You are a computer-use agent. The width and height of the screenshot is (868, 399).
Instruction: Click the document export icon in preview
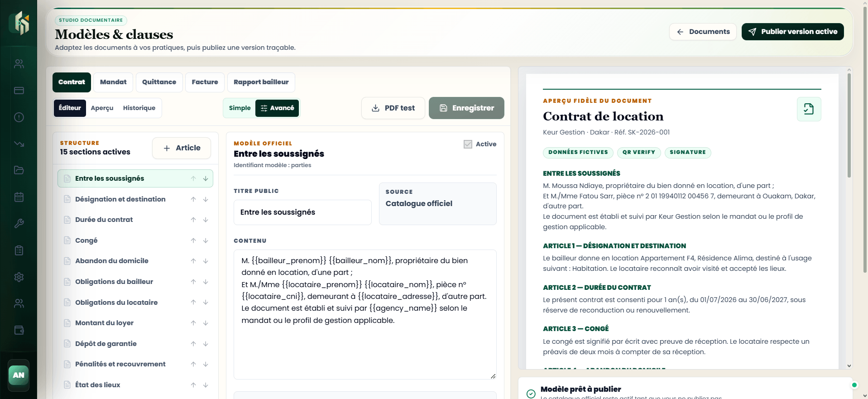click(809, 109)
